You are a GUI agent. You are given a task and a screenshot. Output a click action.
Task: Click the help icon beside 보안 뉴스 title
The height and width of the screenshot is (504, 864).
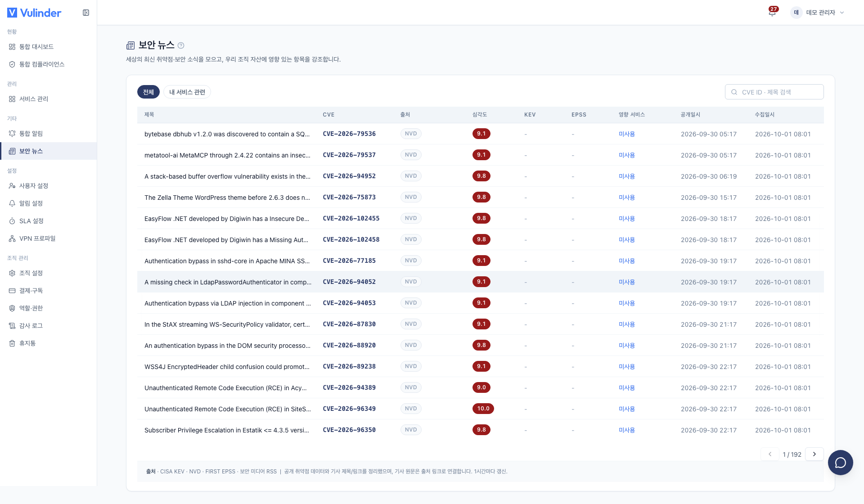[181, 45]
